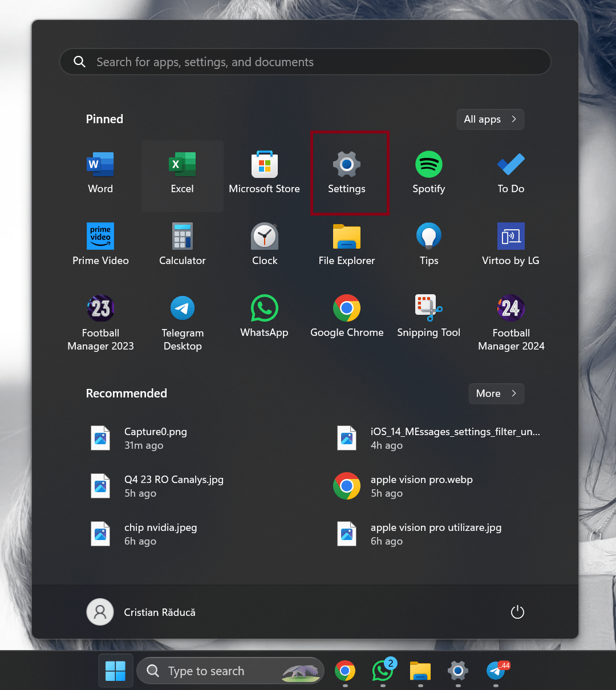This screenshot has height=690, width=616.
Task: Open apple vision pro.webp recommendation
Action: [x=421, y=486]
